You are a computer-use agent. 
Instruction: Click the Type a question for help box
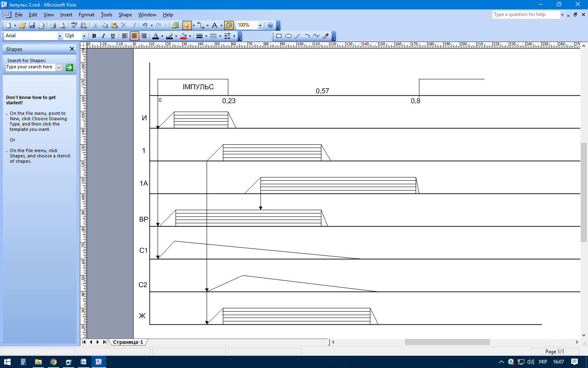[x=526, y=14]
